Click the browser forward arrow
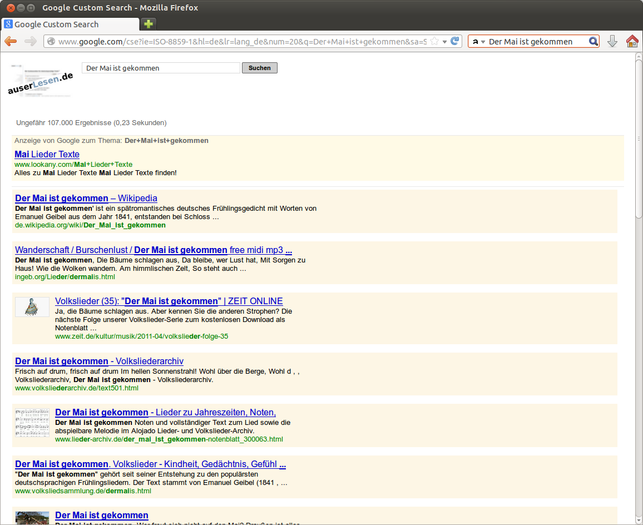The height and width of the screenshot is (525, 643). pos(30,41)
